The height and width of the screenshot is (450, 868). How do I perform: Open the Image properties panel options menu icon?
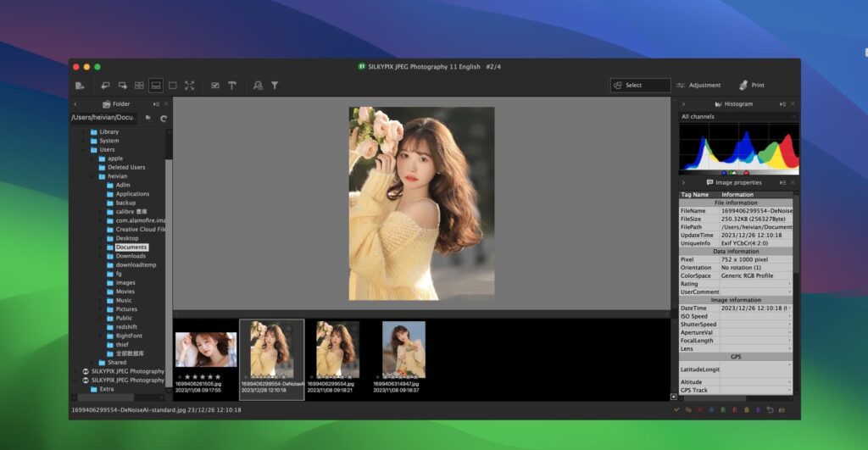coord(782,183)
